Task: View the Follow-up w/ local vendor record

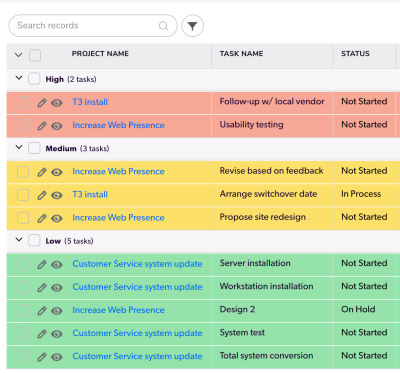Action: coord(57,103)
